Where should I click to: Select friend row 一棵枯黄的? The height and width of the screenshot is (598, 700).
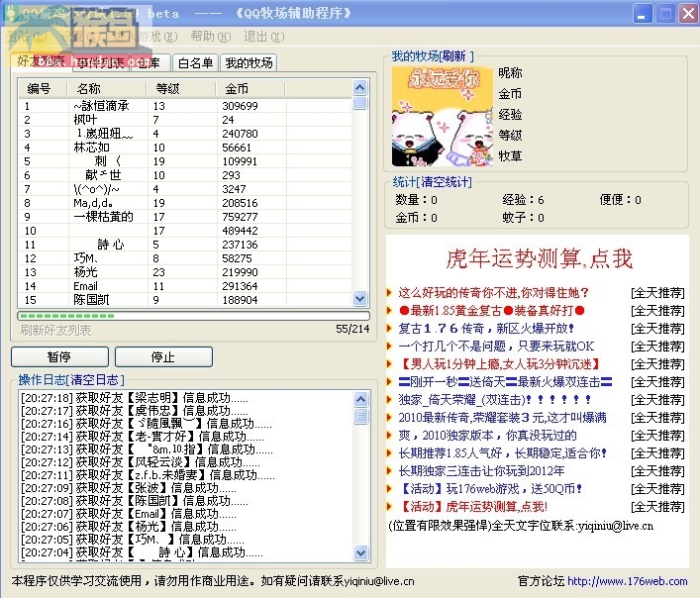(185, 217)
